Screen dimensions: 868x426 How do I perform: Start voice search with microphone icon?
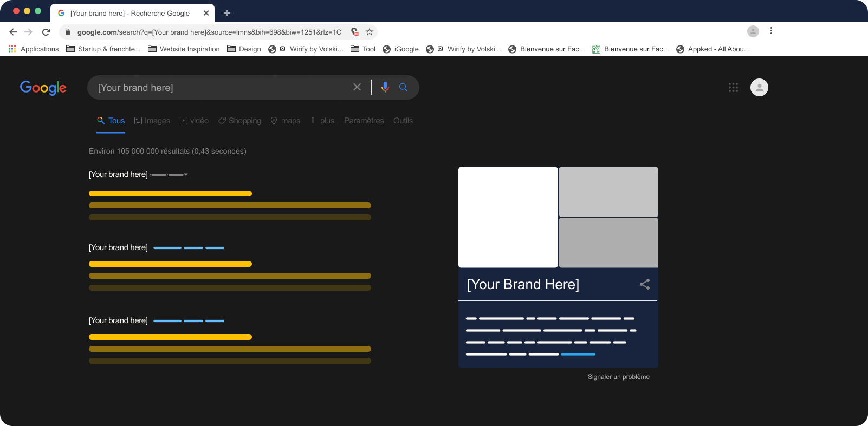[385, 87]
